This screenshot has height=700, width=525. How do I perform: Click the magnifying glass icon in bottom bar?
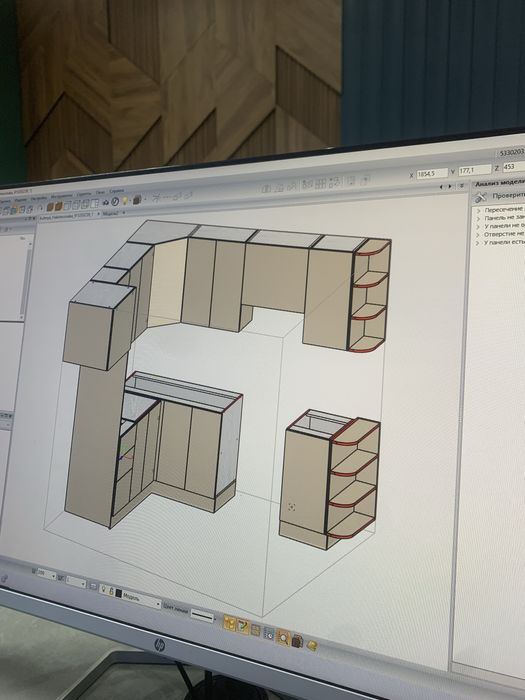pos(283,637)
